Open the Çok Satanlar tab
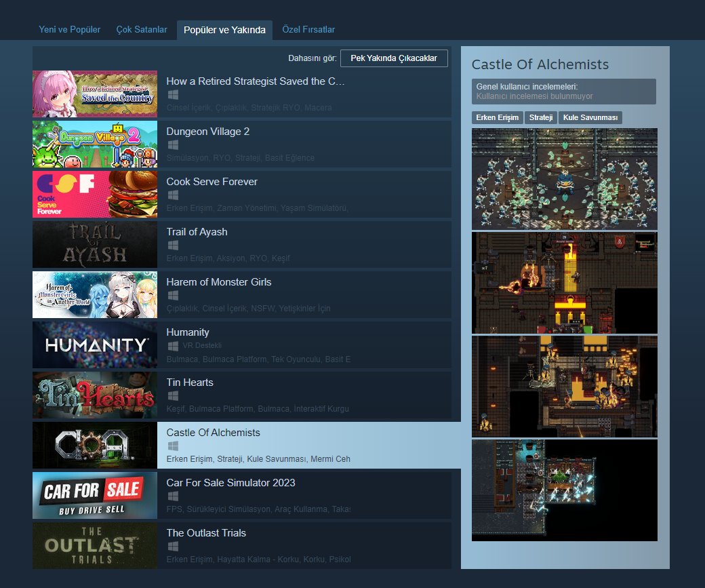Image resolution: width=705 pixels, height=588 pixels. coord(142,30)
